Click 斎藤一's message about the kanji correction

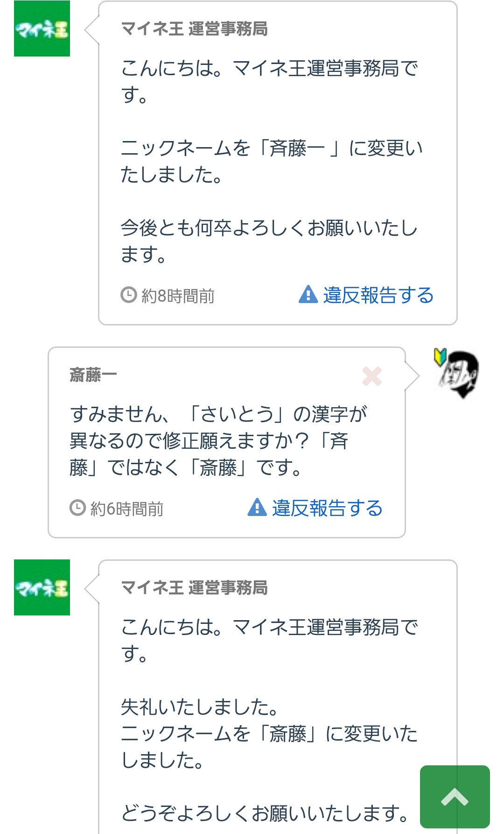tap(218, 440)
